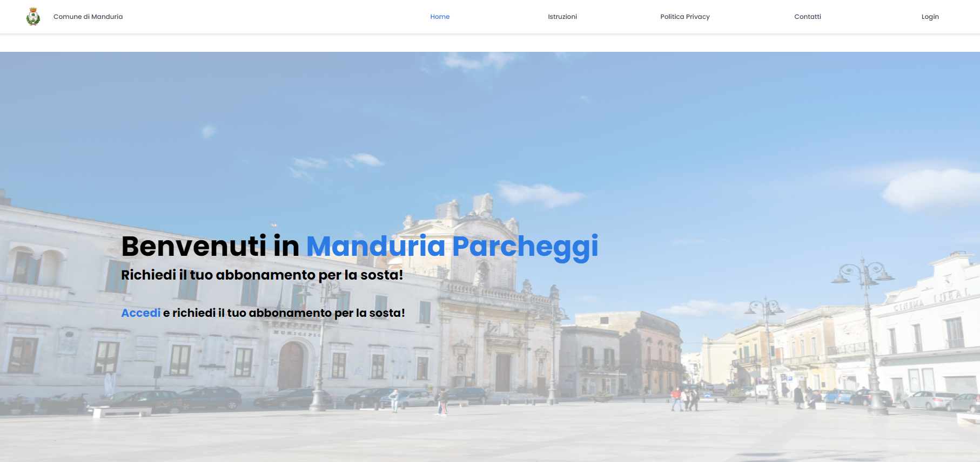Click 'Richiedi il tuo abbonamento per la sosta!' subtitle
The width and height of the screenshot is (980, 462).
(x=262, y=275)
